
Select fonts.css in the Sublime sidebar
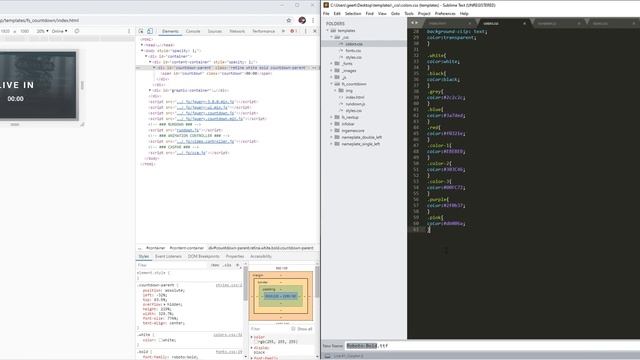pyautogui.click(x=353, y=51)
